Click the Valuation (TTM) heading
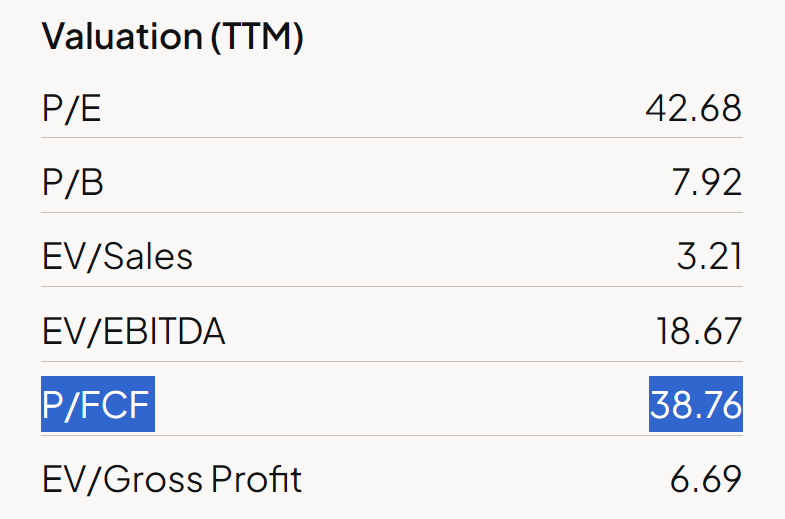Image resolution: width=785 pixels, height=519 pixels. (x=172, y=38)
